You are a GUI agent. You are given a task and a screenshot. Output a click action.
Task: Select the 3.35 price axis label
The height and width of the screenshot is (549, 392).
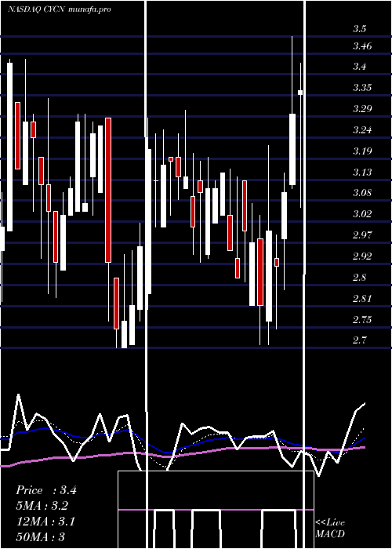point(362,87)
